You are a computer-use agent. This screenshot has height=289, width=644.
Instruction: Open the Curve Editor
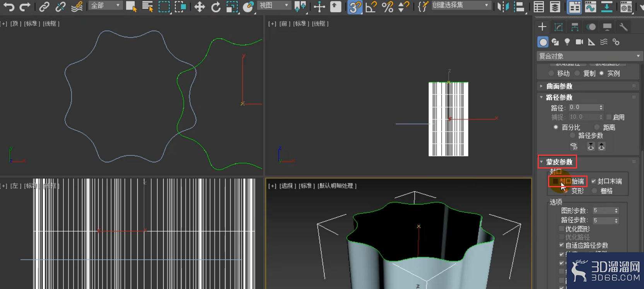[590, 7]
